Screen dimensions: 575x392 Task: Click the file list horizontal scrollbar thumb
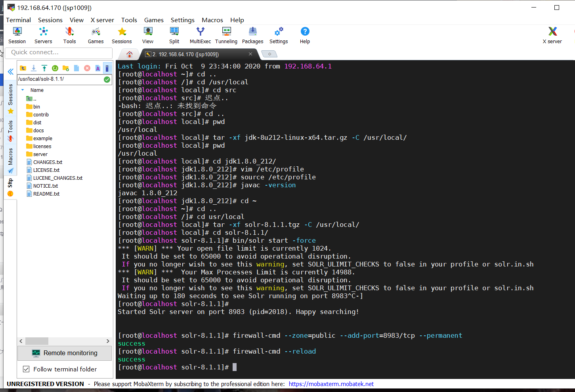(x=37, y=341)
